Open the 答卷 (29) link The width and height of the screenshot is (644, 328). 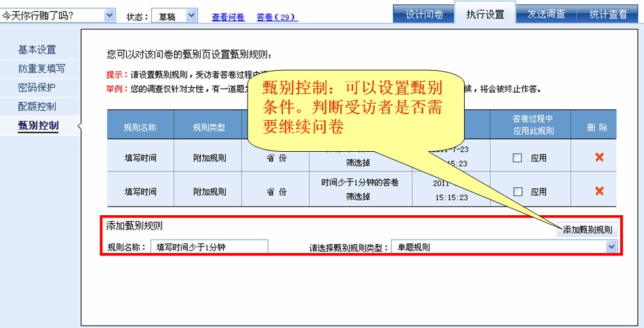click(x=277, y=17)
